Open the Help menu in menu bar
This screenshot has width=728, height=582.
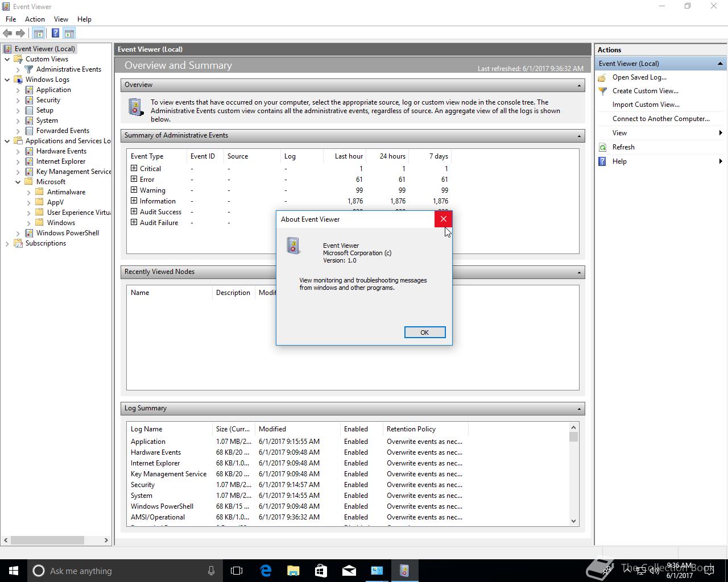click(x=84, y=19)
